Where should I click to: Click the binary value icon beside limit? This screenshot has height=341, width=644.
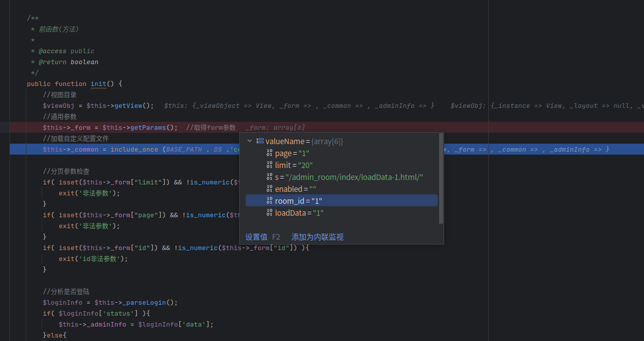point(270,165)
